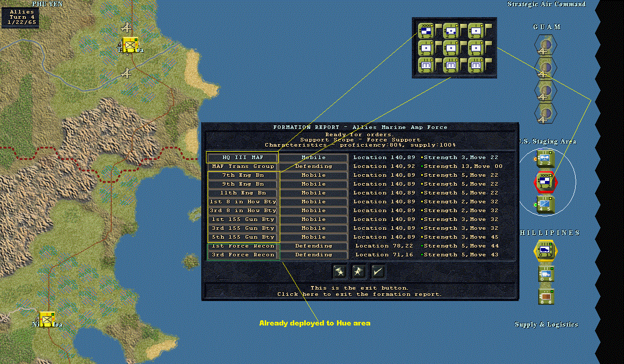
Task: Select the yellow infantry unit at Tuy Hoa
Action: pyautogui.click(x=129, y=45)
